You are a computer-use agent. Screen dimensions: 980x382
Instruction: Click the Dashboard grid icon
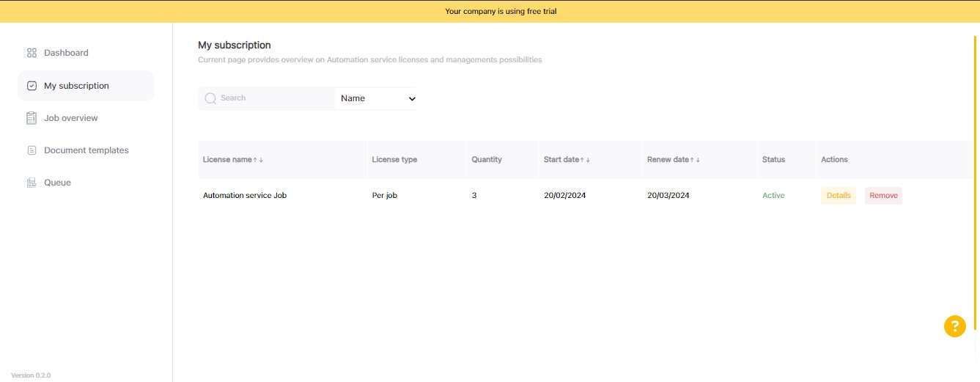click(32, 53)
